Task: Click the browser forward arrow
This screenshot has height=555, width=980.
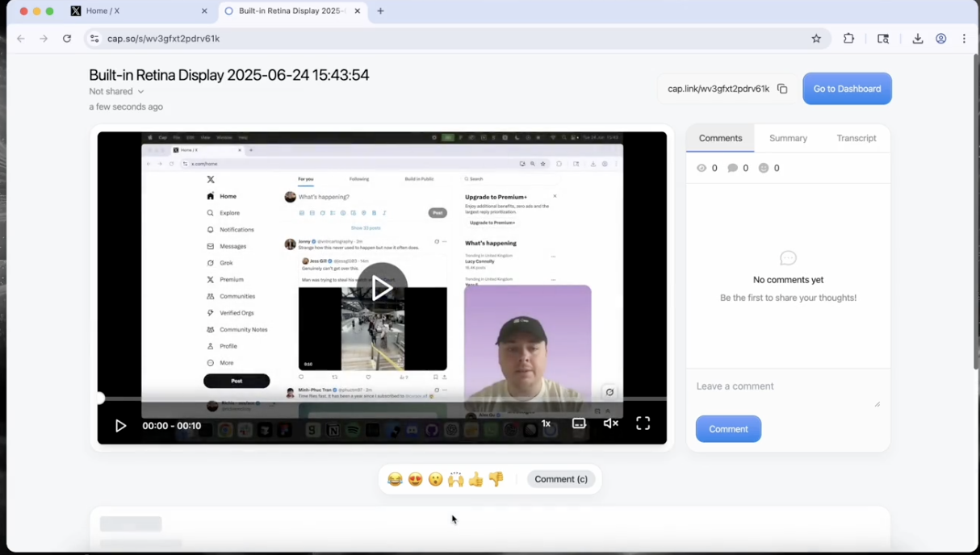Action: pyautogui.click(x=44, y=39)
